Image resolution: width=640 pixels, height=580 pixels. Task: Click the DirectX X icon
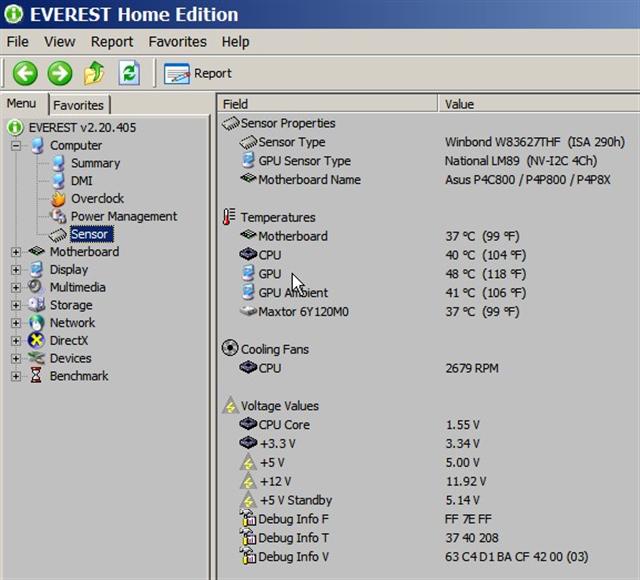(x=36, y=340)
